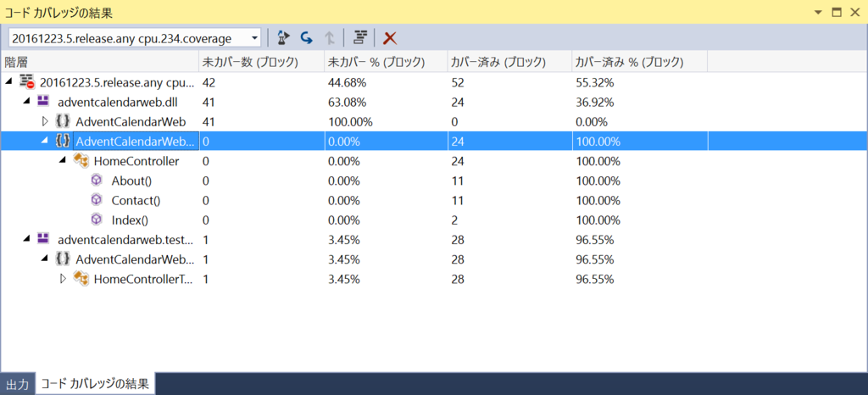Collapse the HomeController class node

[x=63, y=160]
